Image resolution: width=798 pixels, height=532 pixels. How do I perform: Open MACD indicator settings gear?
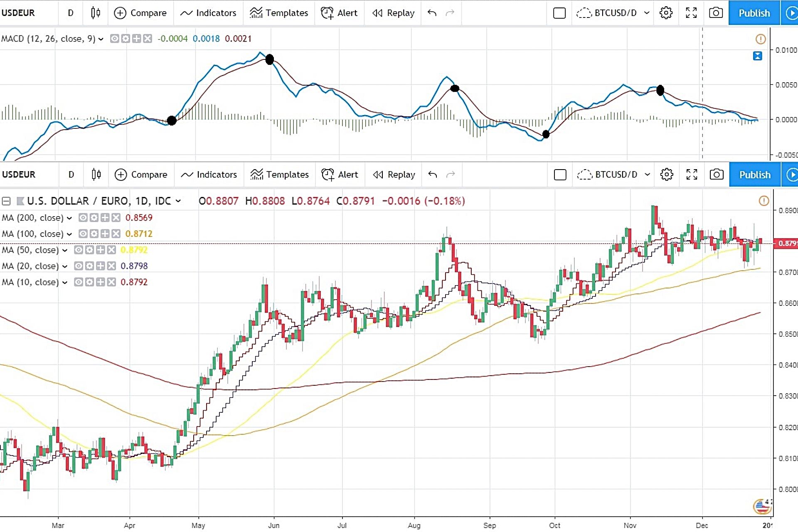pos(126,39)
